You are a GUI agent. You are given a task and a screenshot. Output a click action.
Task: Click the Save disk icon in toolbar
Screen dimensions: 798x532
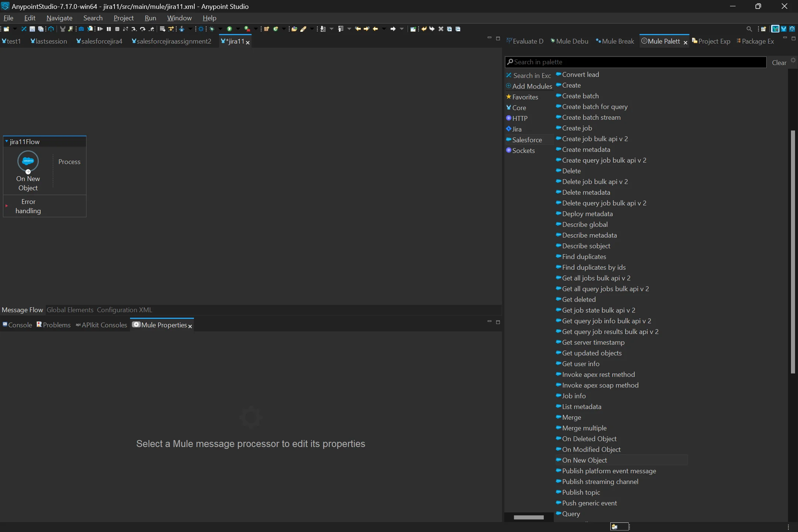click(x=33, y=29)
